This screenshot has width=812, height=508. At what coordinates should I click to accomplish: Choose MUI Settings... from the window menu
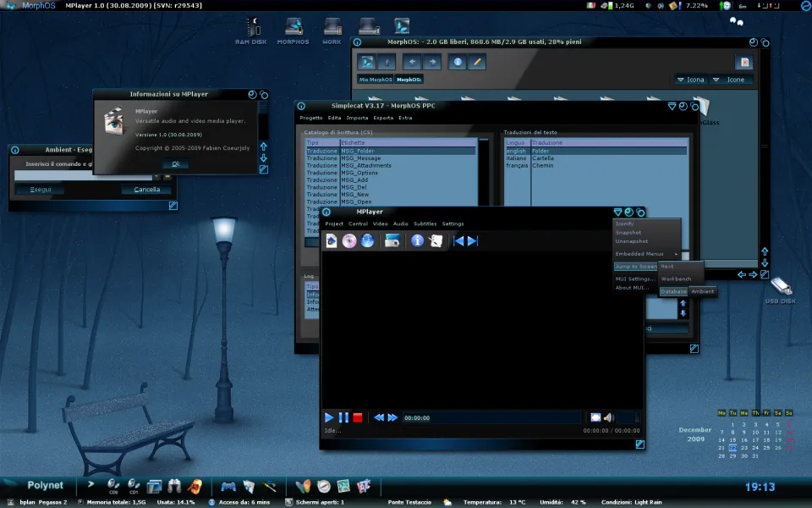click(x=635, y=279)
